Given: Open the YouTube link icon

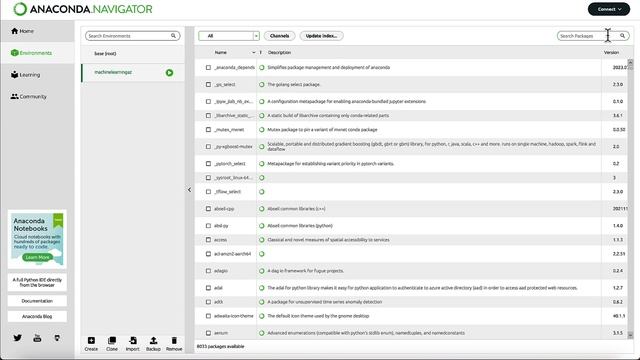Looking at the screenshot, I should click(37, 338).
